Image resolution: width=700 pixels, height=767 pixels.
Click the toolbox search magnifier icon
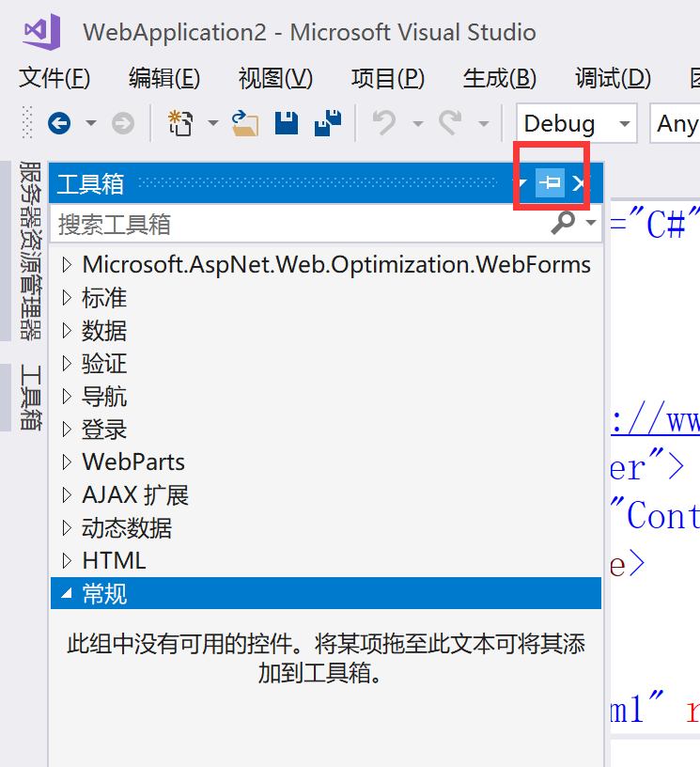coord(563,223)
